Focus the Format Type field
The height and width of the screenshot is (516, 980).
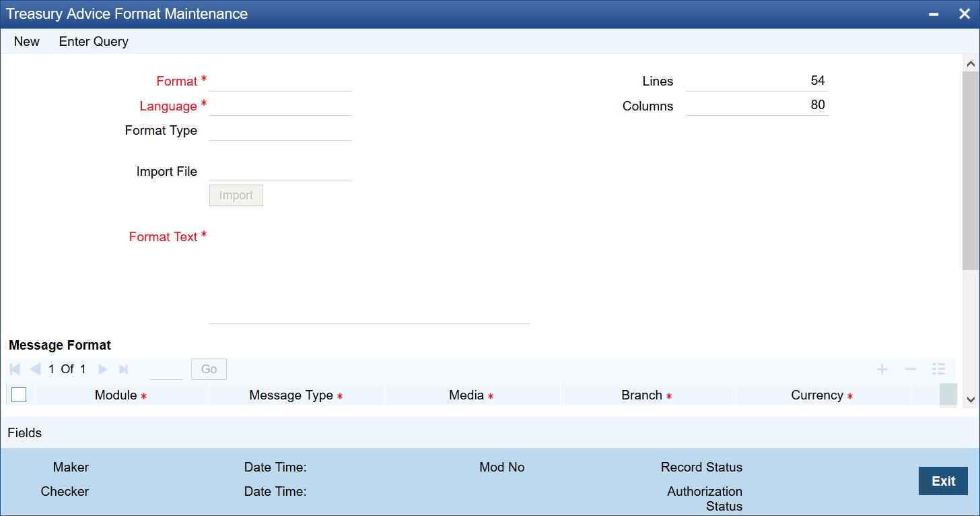click(281, 131)
